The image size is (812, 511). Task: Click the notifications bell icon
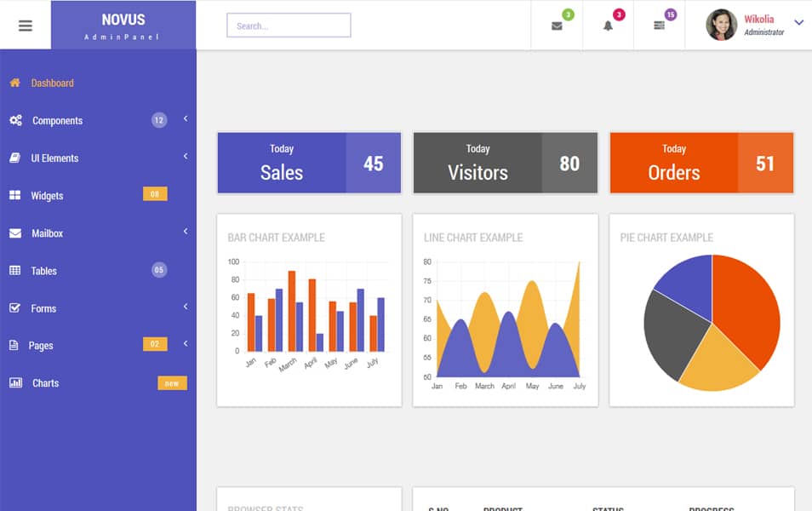(x=608, y=25)
